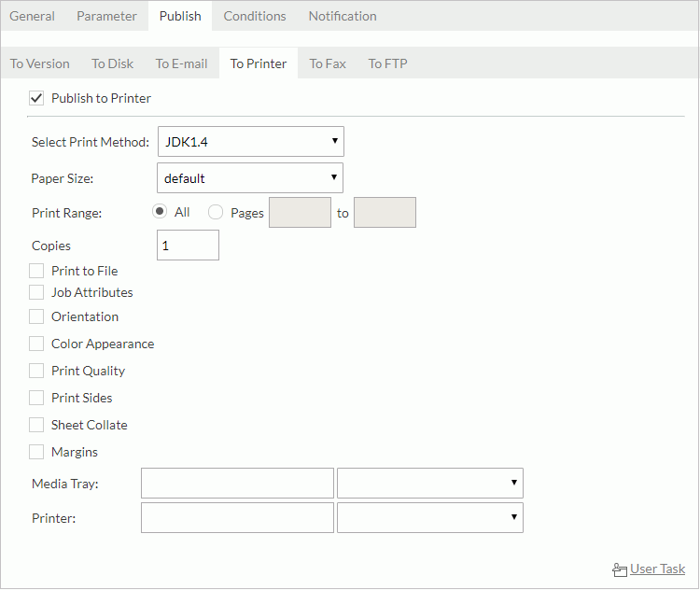Open the User Task link
Screen dimensions: 700x590
click(x=658, y=569)
